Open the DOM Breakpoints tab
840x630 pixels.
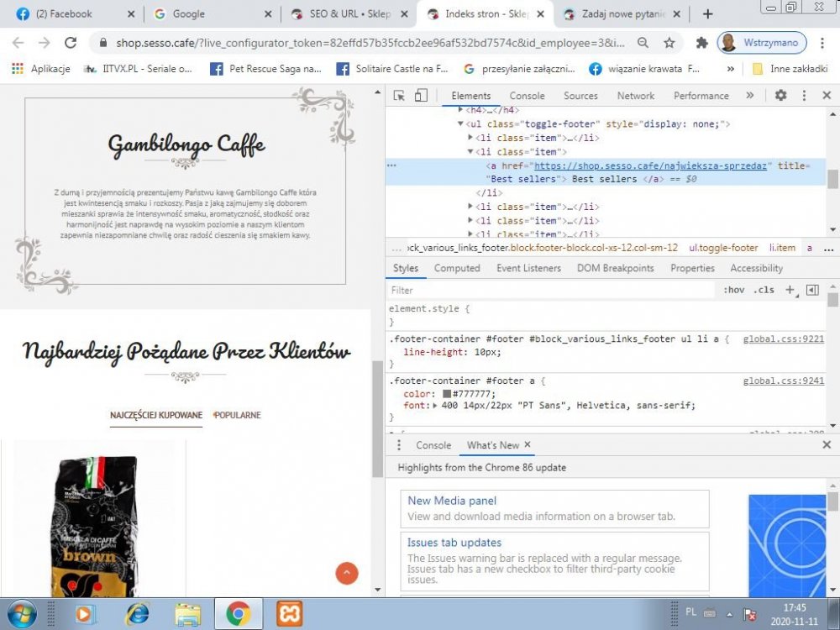point(615,269)
